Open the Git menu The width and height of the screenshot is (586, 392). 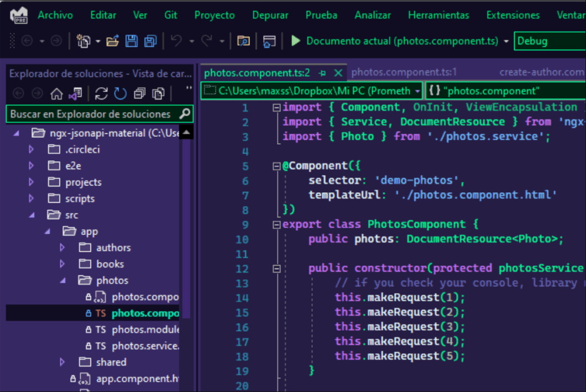tap(171, 15)
